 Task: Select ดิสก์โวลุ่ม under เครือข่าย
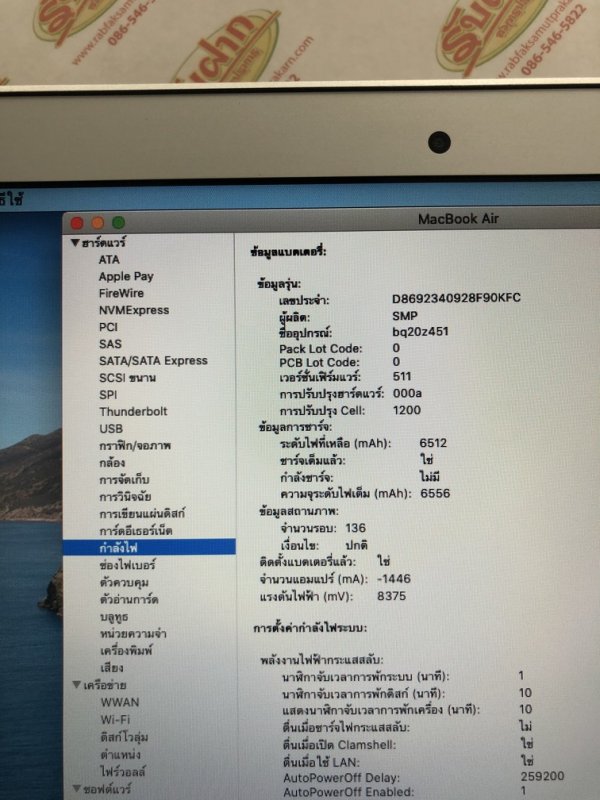pyautogui.click(x=124, y=737)
